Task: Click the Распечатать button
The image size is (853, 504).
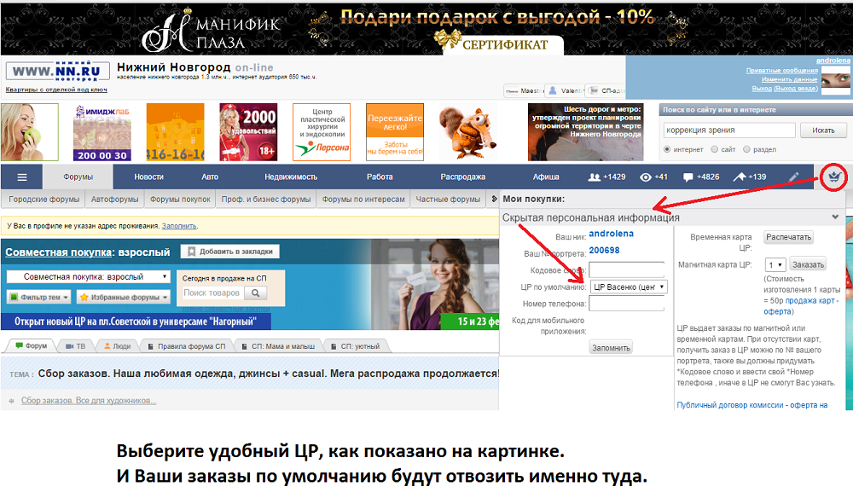Action: (788, 237)
